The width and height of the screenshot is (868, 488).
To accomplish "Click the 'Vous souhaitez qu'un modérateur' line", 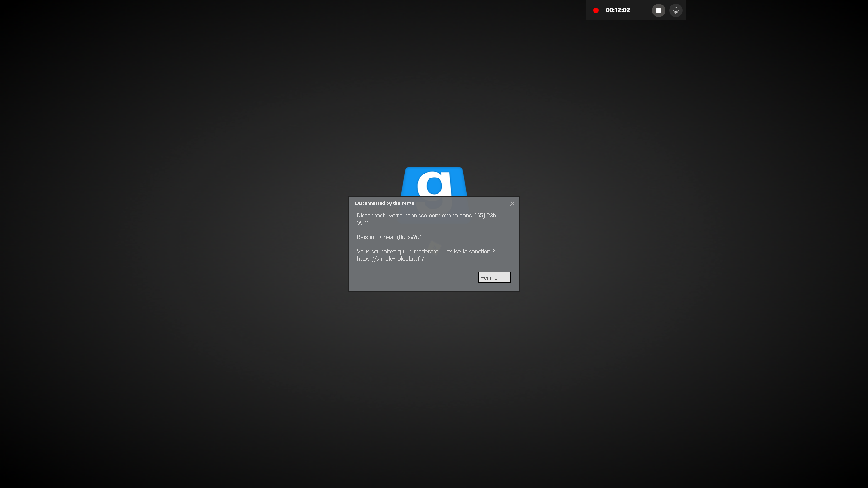I will pyautogui.click(x=425, y=251).
